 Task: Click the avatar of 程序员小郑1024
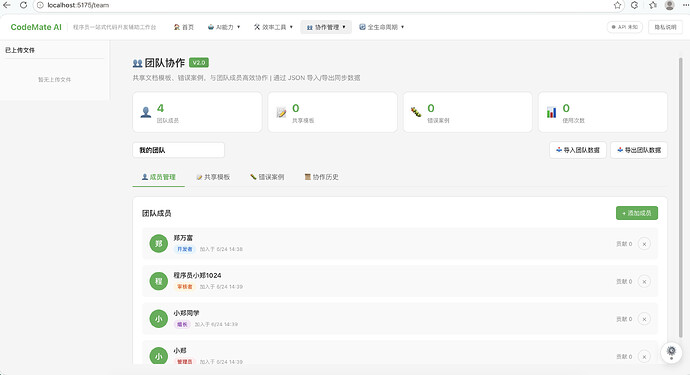[x=159, y=281]
